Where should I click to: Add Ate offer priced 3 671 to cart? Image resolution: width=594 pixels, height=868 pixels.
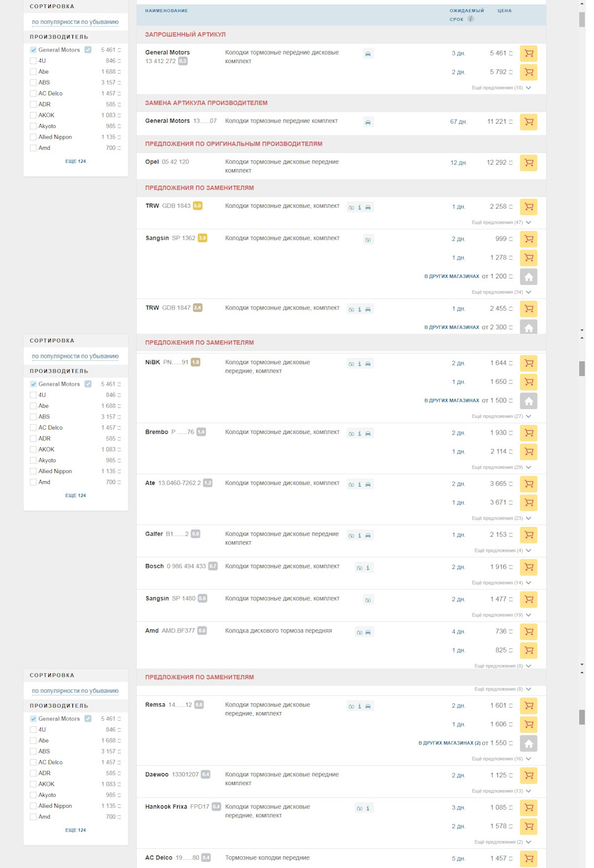pos(528,503)
